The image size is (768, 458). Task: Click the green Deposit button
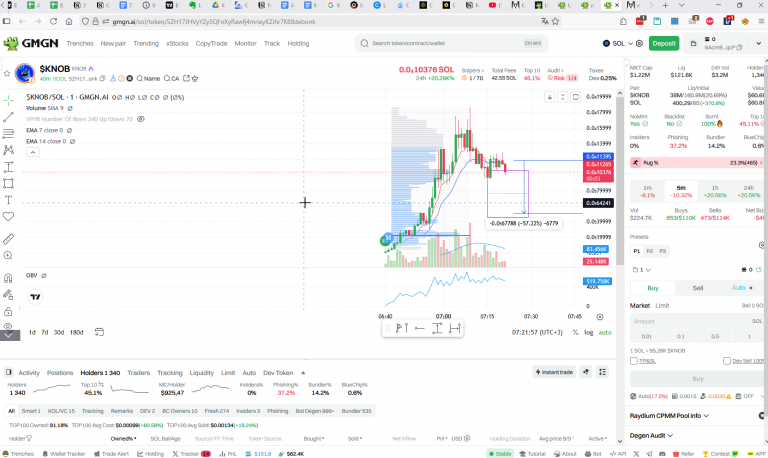point(664,44)
